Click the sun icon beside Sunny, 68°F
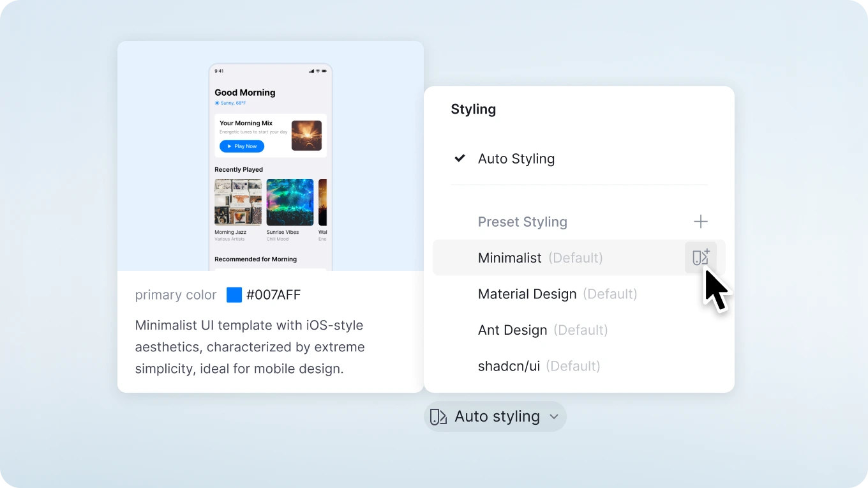 tap(217, 103)
